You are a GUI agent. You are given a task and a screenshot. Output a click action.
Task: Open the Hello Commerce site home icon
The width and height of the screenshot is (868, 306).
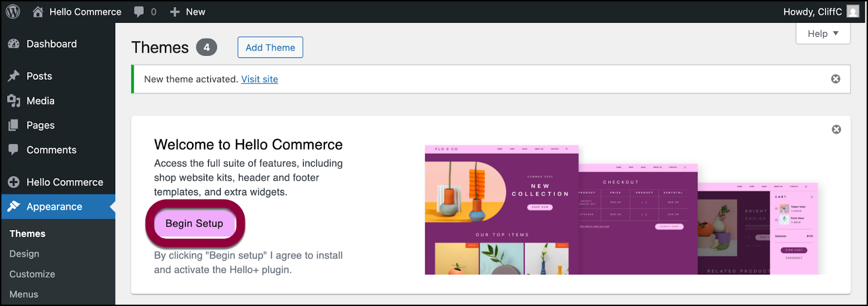click(x=38, y=11)
